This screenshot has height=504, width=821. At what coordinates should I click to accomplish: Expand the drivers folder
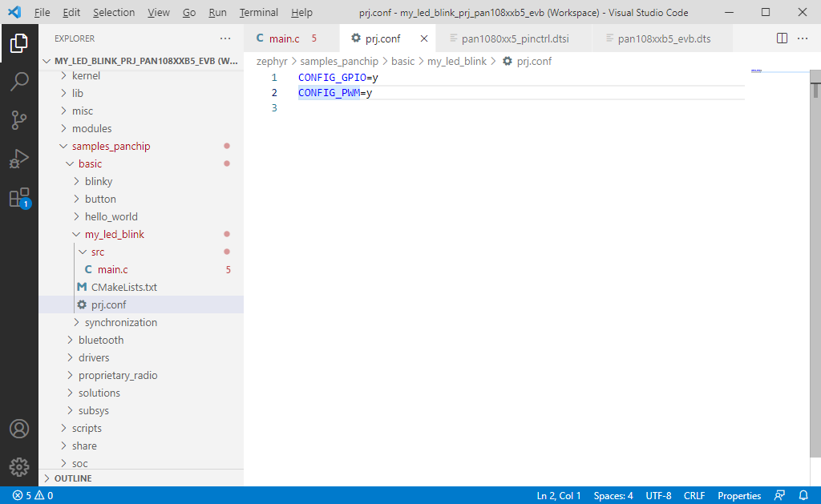pyautogui.click(x=141, y=357)
